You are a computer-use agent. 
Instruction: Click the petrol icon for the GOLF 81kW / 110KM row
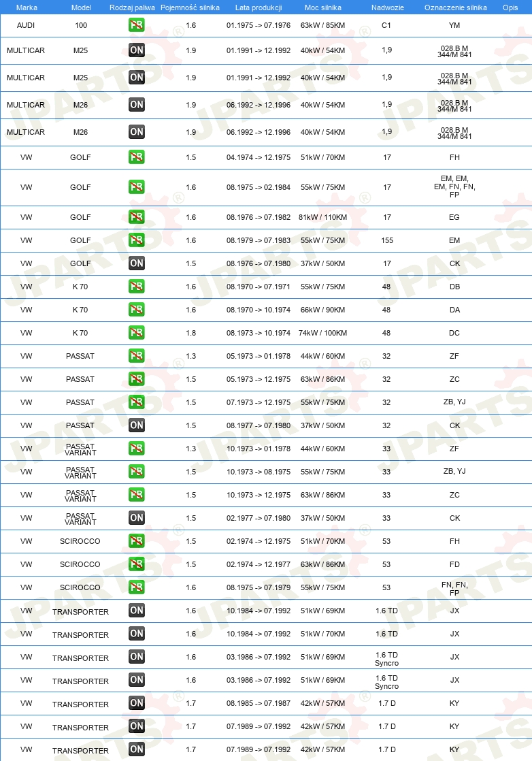coord(137,217)
